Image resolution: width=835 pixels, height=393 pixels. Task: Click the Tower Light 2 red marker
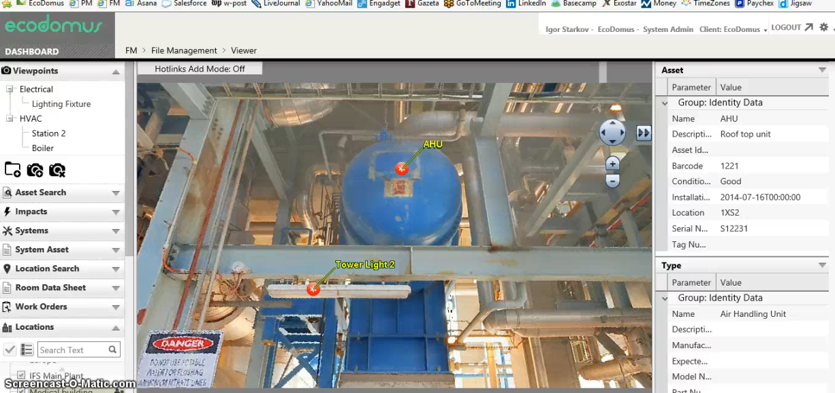click(313, 289)
